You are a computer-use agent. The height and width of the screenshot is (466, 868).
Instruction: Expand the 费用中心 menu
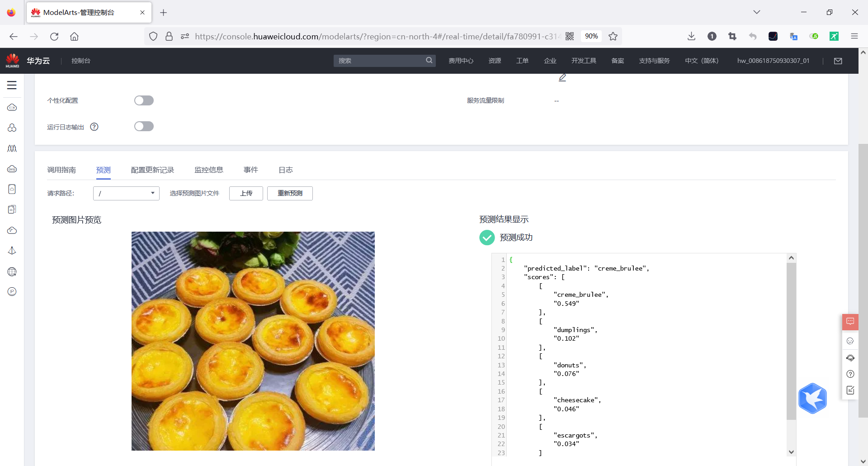point(461,61)
